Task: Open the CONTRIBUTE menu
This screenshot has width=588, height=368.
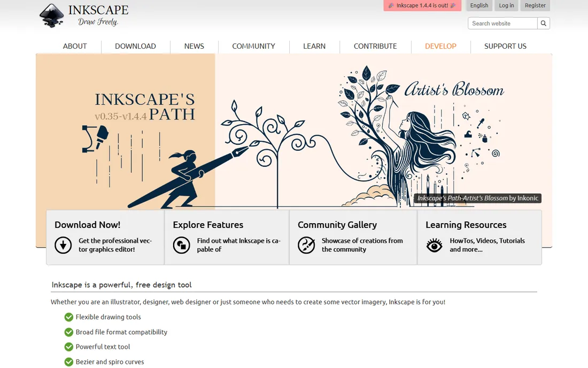Action: pyautogui.click(x=375, y=46)
